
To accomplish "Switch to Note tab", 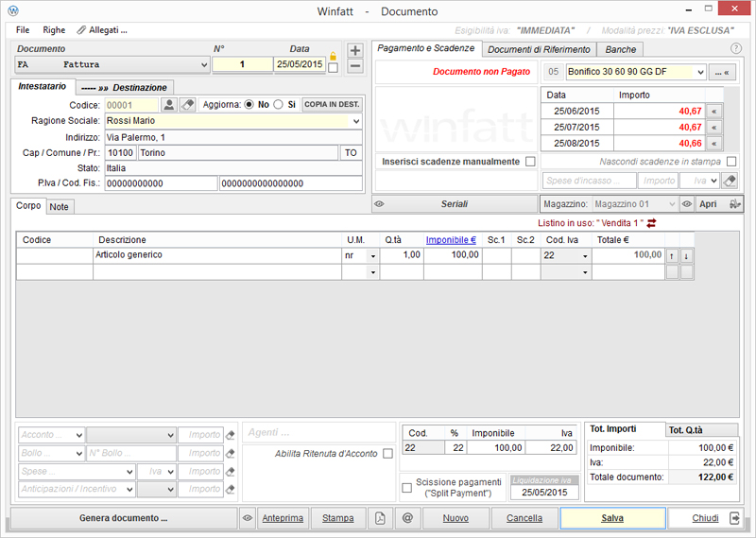I will (60, 206).
